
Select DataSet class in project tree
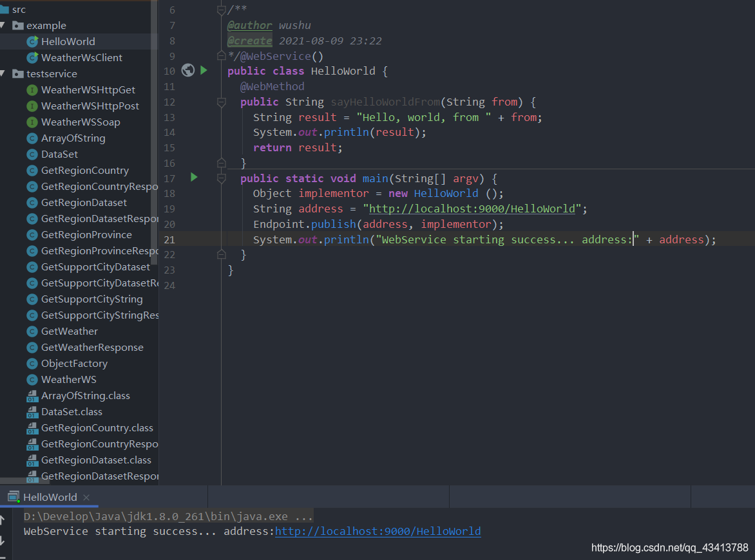59,154
